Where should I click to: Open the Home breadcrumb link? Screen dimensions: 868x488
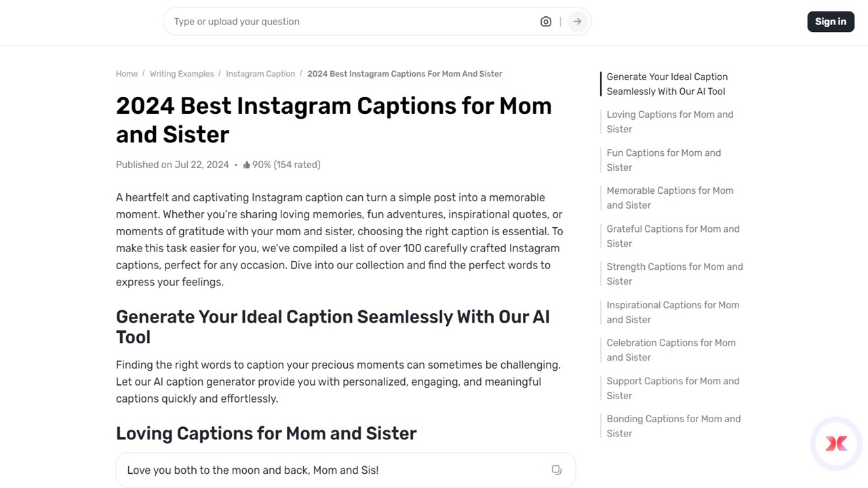[126, 73]
